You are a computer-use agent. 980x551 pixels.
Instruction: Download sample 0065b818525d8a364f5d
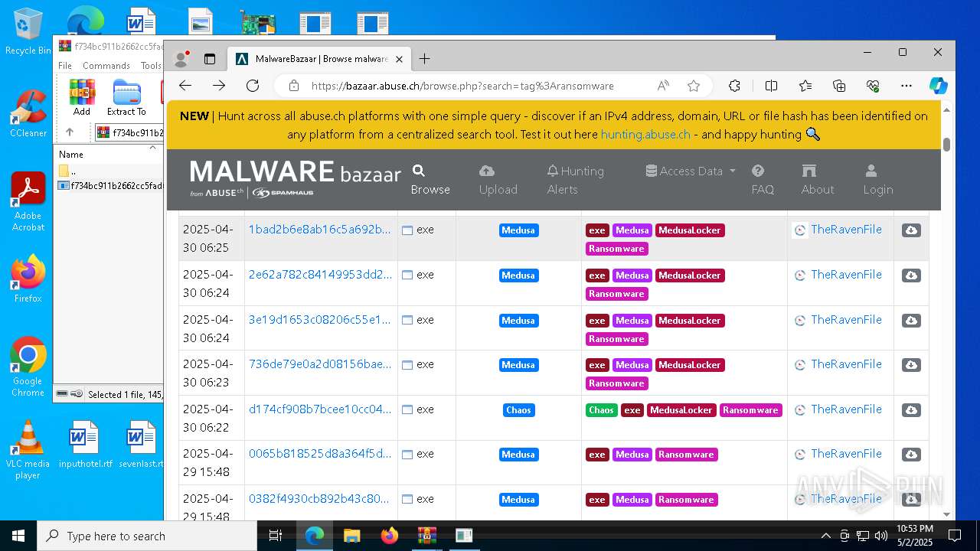click(x=911, y=455)
